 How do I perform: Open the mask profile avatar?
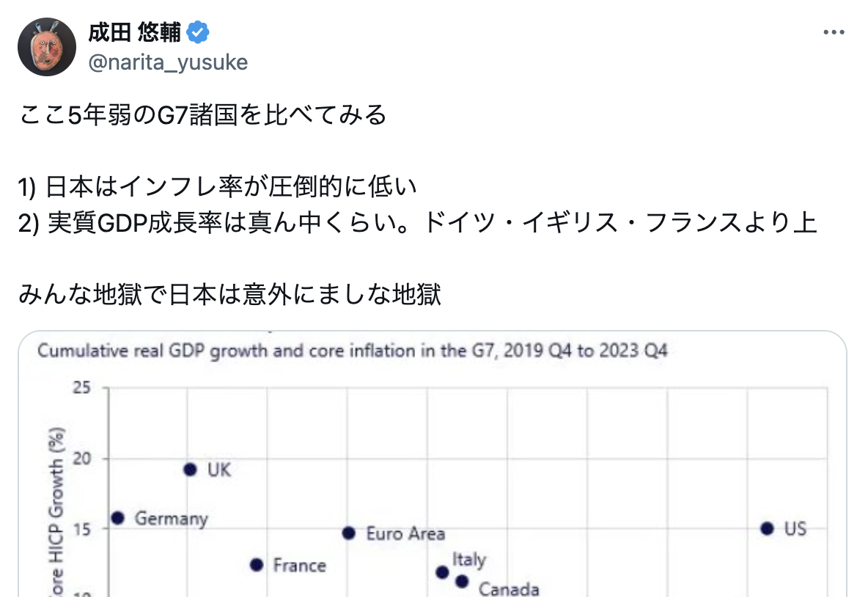tap(46, 47)
